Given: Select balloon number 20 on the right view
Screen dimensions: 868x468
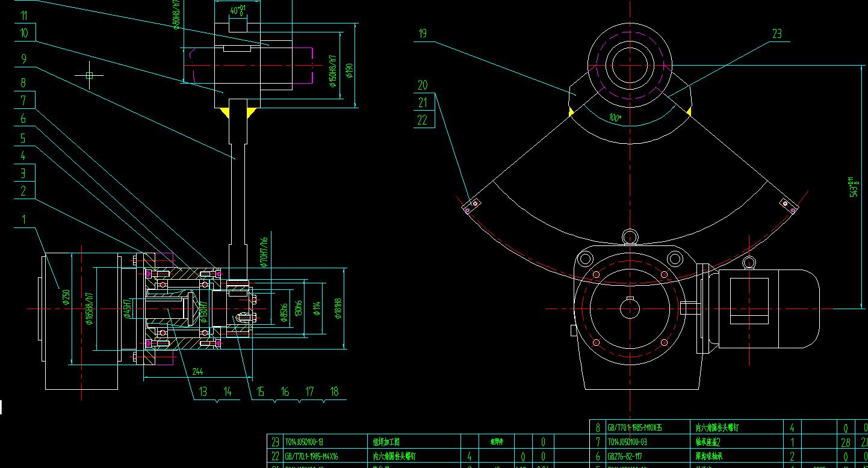Looking at the screenshot, I should pyautogui.click(x=422, y=85).
